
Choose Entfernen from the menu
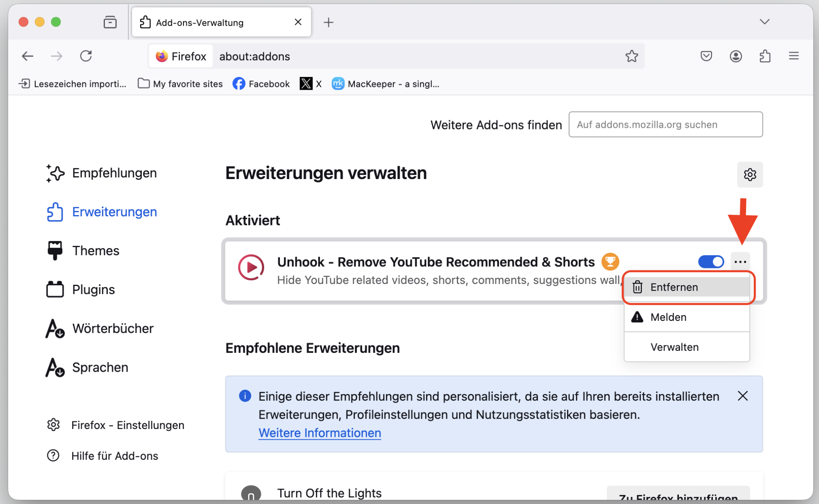(687, 287)
